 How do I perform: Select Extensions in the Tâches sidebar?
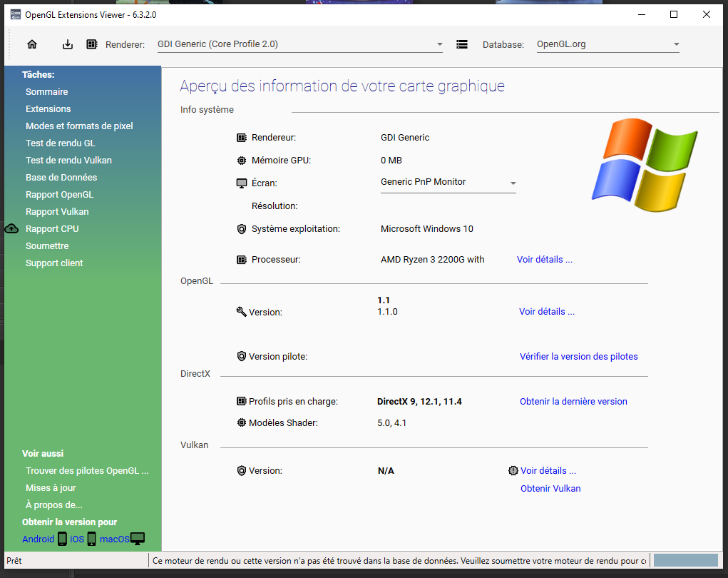(x=48, y=109)
